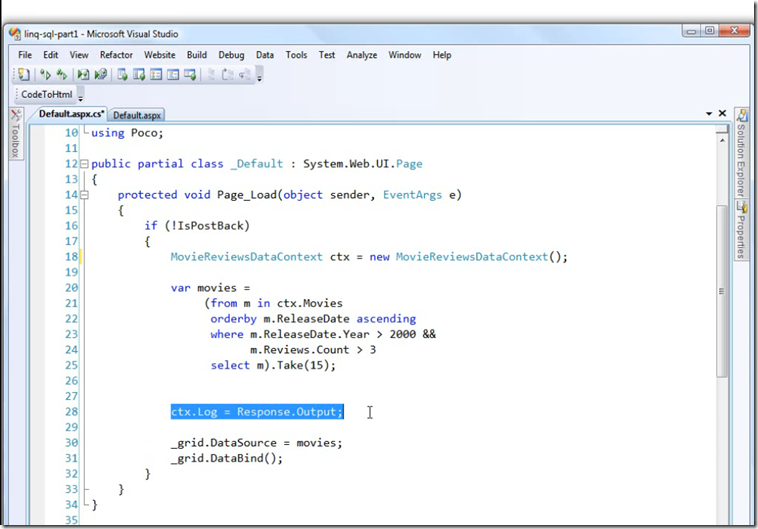The width and height of the screenshot is (758, 529).
Task: Open the Debug menu
Action: click(x=231, y=55)
